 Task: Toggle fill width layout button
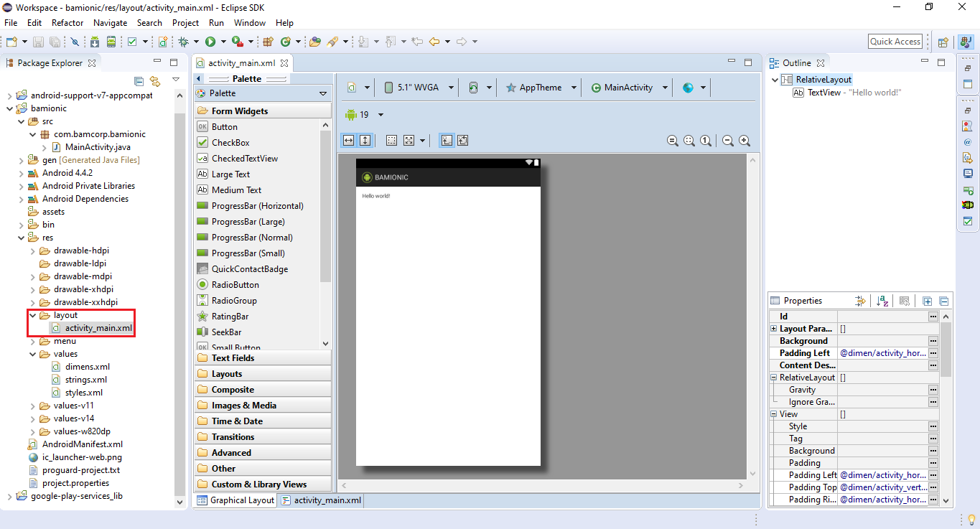click(348, 141)
